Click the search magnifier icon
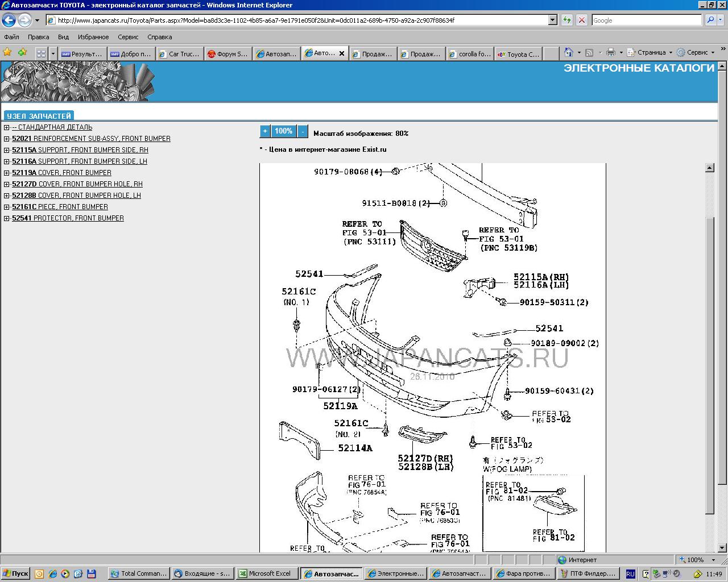Viewport: 728px width, 582px height. pyautogui.click(x=710, y=20)
